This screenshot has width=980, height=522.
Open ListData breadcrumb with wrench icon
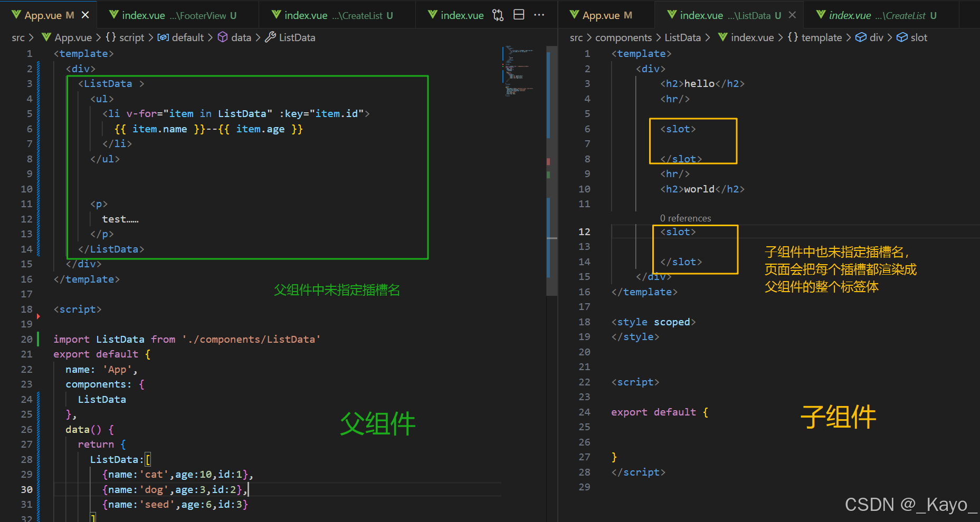tap(290, 37)
